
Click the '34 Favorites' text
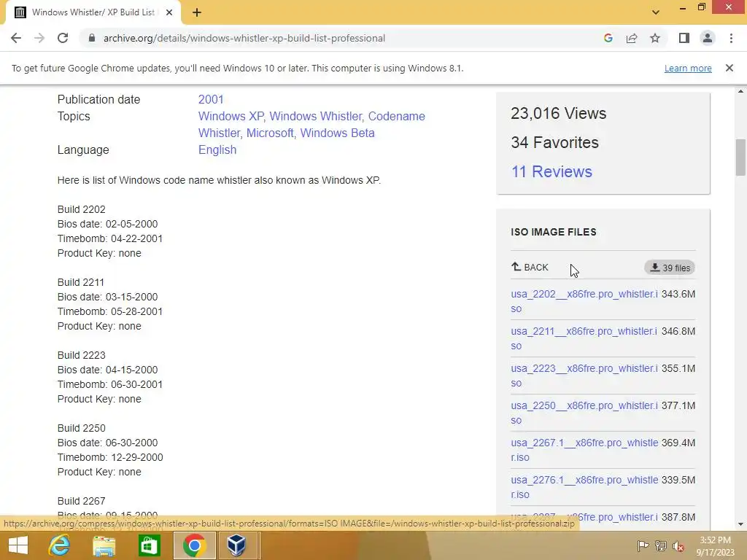click(554, 142)
